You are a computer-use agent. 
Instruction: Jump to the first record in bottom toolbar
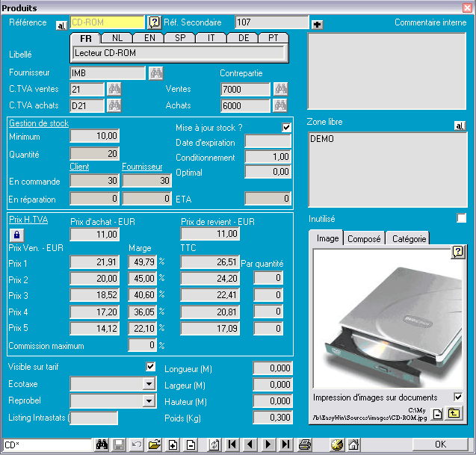233,445
